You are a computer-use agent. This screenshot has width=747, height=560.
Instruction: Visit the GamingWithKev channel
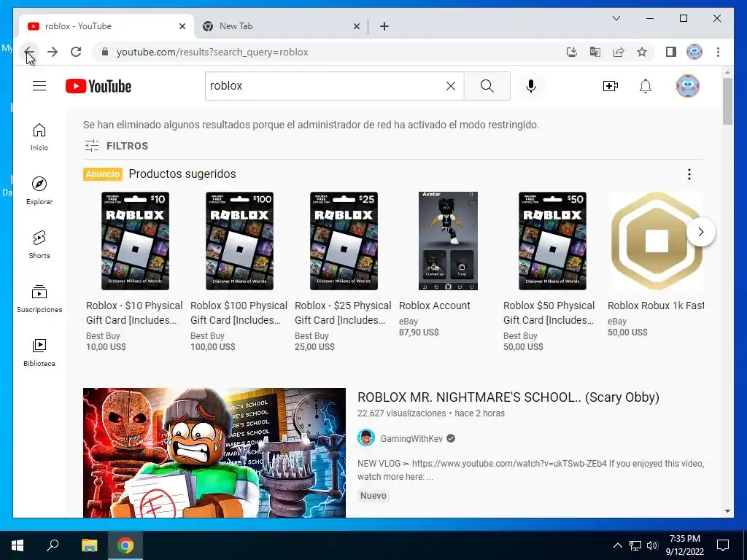(411, 438)
